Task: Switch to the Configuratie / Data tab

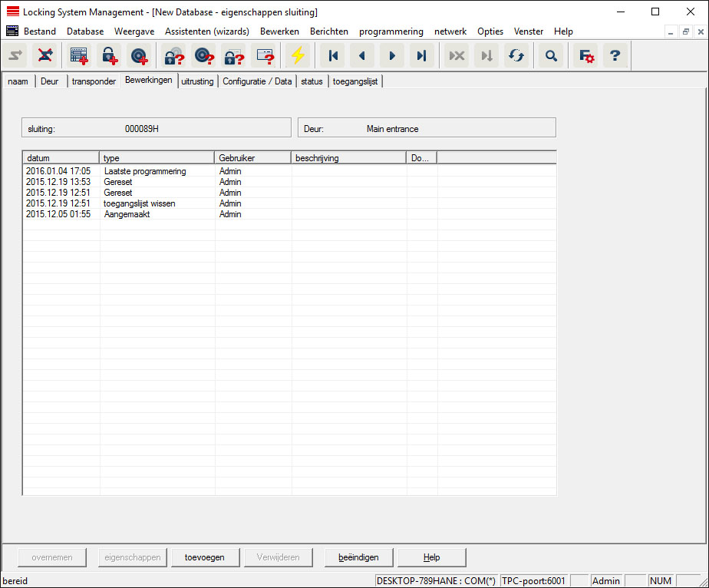Action: [257, 81]
